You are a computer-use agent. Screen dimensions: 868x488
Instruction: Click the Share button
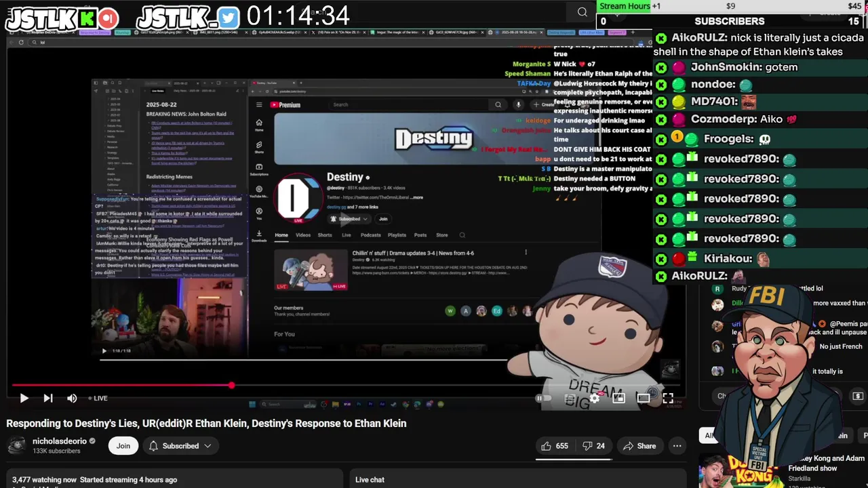tap(639, 446)
